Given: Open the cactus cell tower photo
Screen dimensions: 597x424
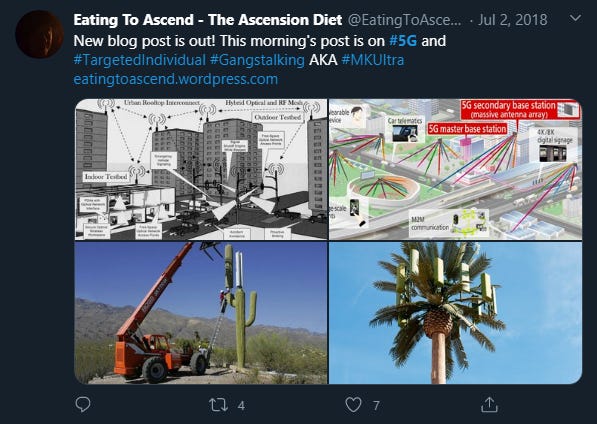Looking at the screenshot, I should coord(201,313).
